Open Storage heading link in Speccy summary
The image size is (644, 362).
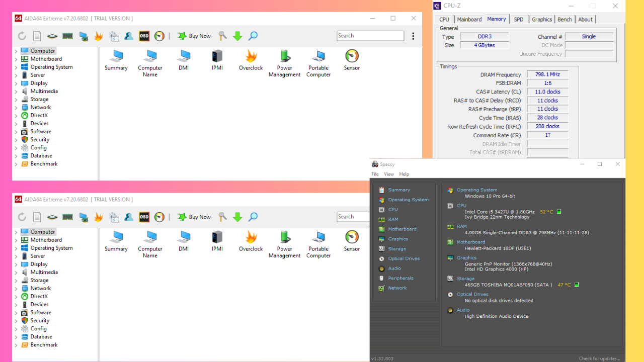465,279
